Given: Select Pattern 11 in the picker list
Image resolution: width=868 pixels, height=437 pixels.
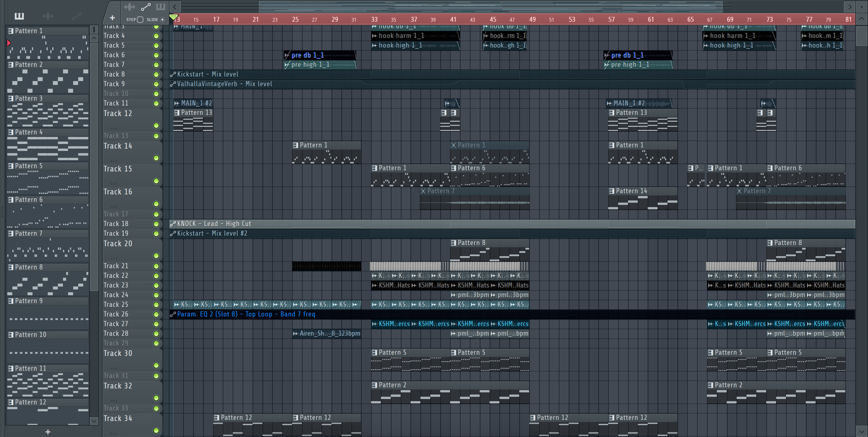Looking at the screenshot, I should pyautogui.click(x=48, y=368).
